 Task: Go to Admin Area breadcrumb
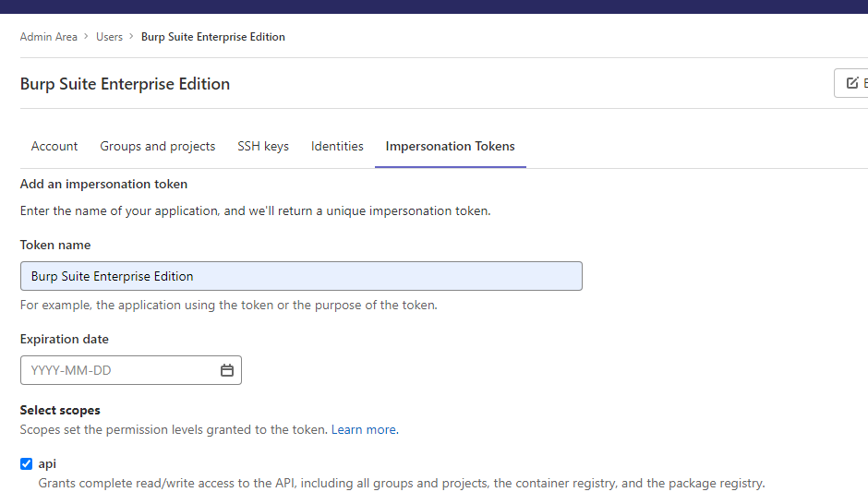pos(49,37)
